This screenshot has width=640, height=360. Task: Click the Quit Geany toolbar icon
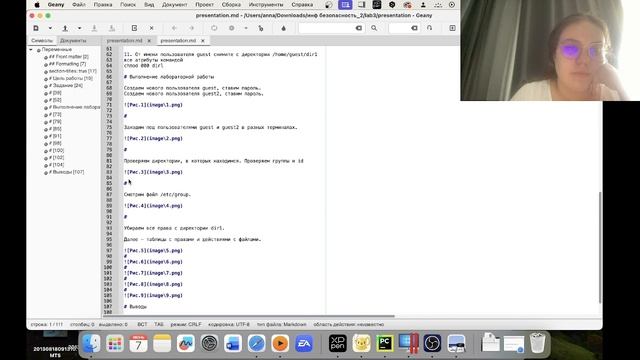[x=452, y=28]
